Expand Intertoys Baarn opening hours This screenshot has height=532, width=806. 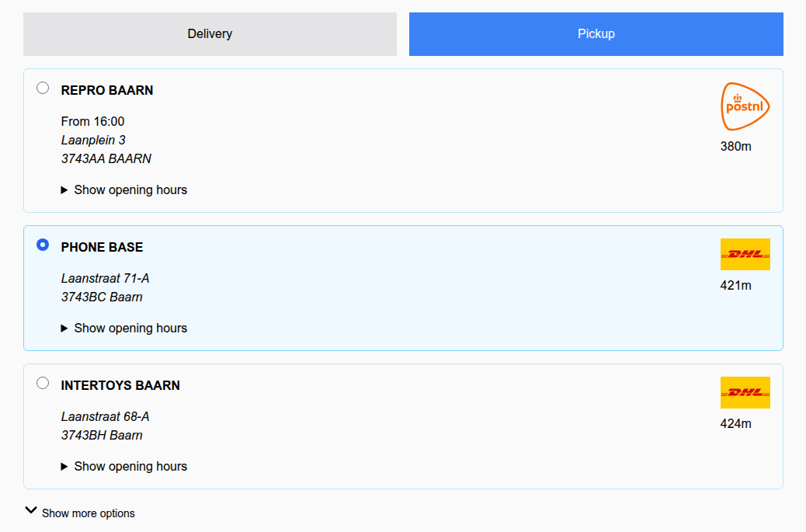pos(130,467)
